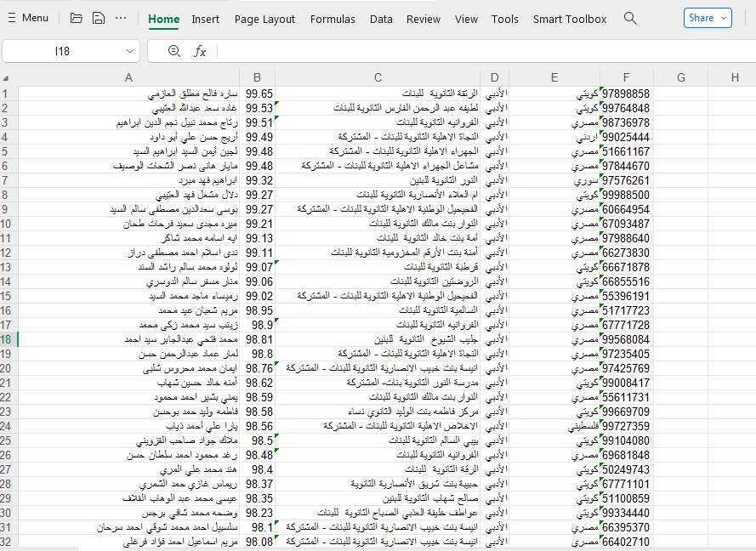Select the Smart Toolbox tab

click(570, 19)
